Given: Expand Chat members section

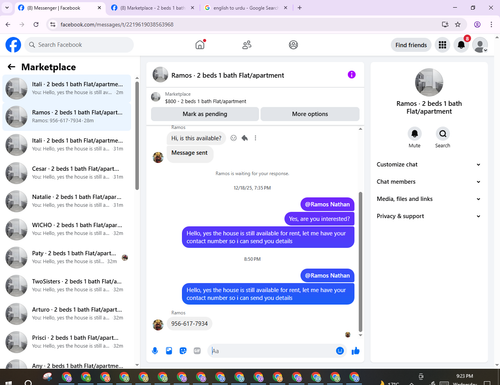Looking at the screenshot, I should (429, 182).
